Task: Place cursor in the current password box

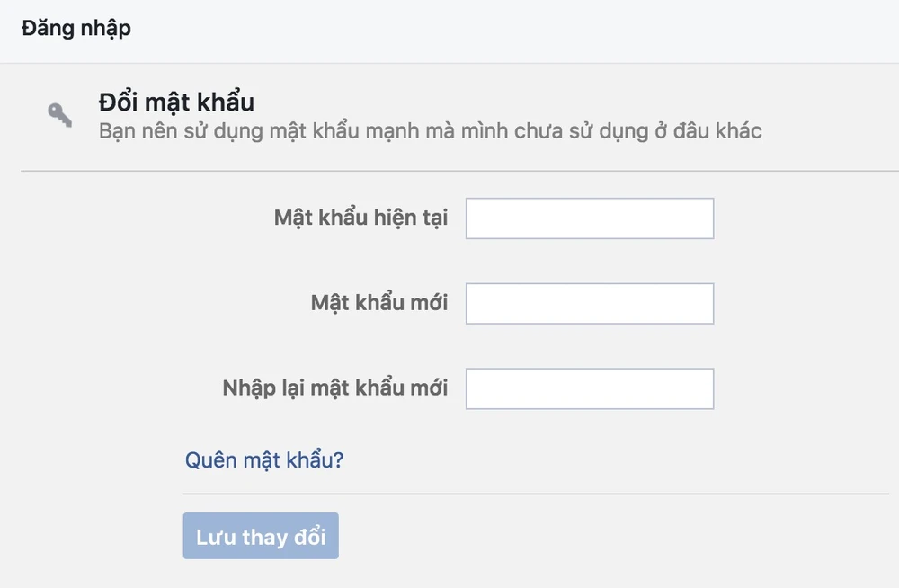Action: pyautogui.click(x=589, y=218)
